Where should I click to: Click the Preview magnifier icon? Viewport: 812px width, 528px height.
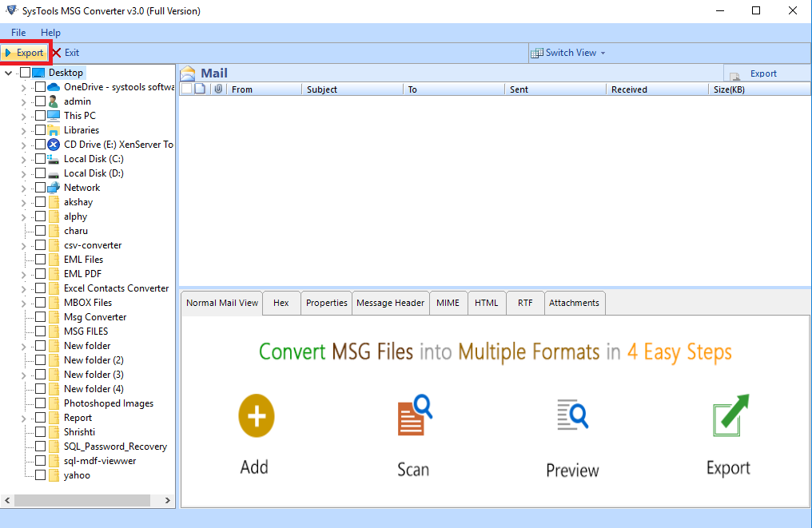(x=573, y=414)
